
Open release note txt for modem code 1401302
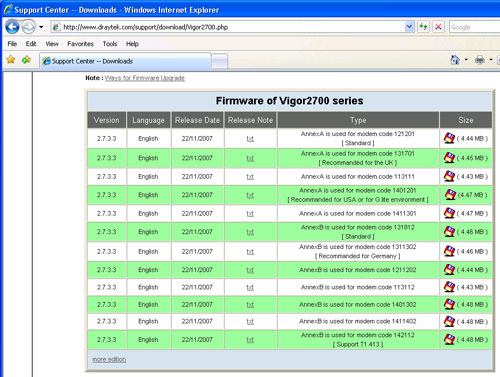pyautogui.click(x=250, y=305)
